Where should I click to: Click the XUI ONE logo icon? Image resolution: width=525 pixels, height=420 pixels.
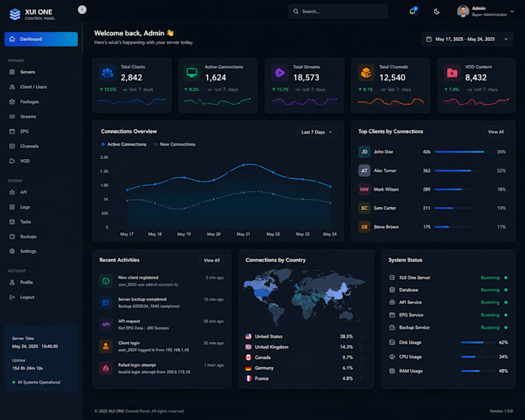(15, 14)
